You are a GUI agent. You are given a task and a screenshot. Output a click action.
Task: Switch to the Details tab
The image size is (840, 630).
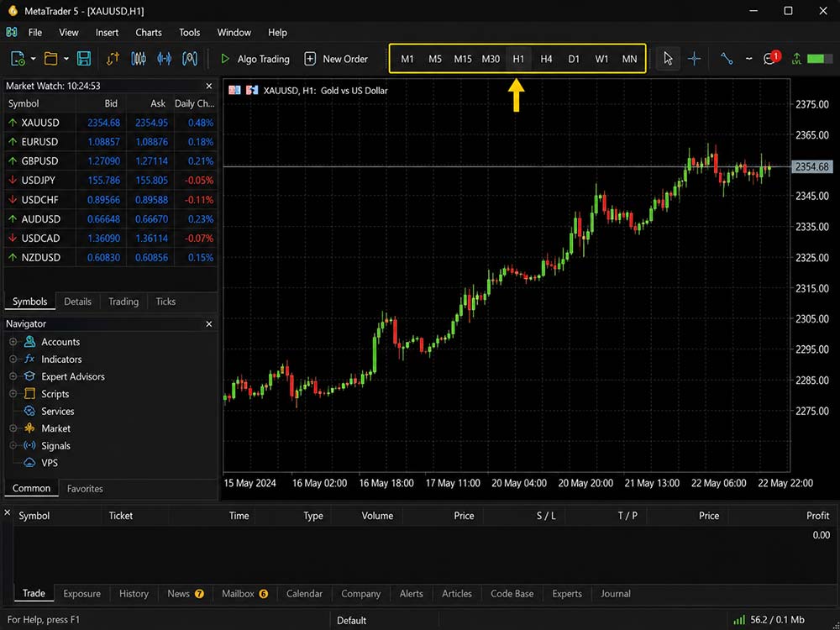77,302
